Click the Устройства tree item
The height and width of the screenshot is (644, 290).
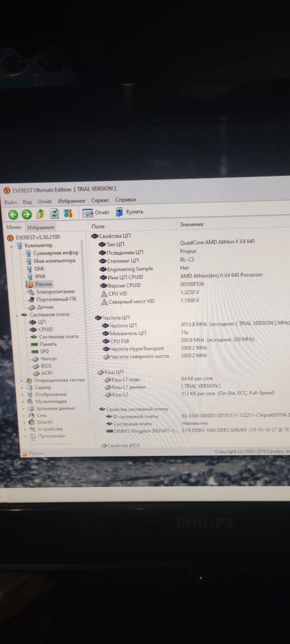click(46, 429)
